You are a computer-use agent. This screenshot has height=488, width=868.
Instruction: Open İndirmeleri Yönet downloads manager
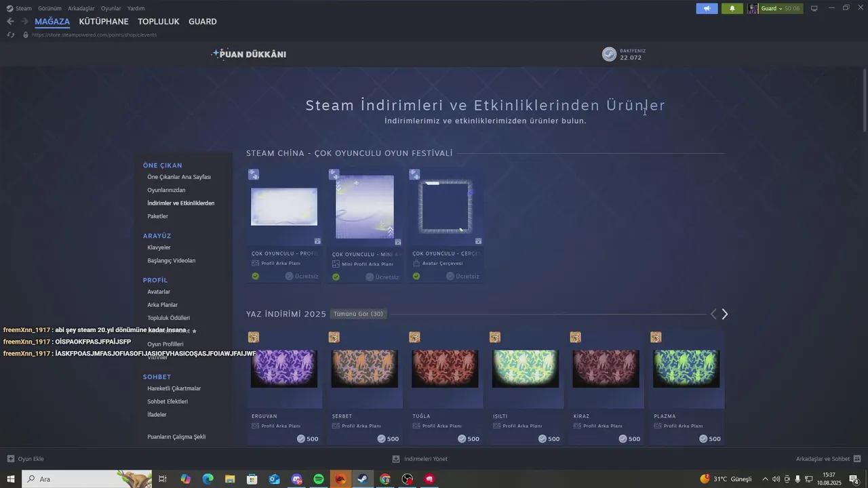click(420, 459)
